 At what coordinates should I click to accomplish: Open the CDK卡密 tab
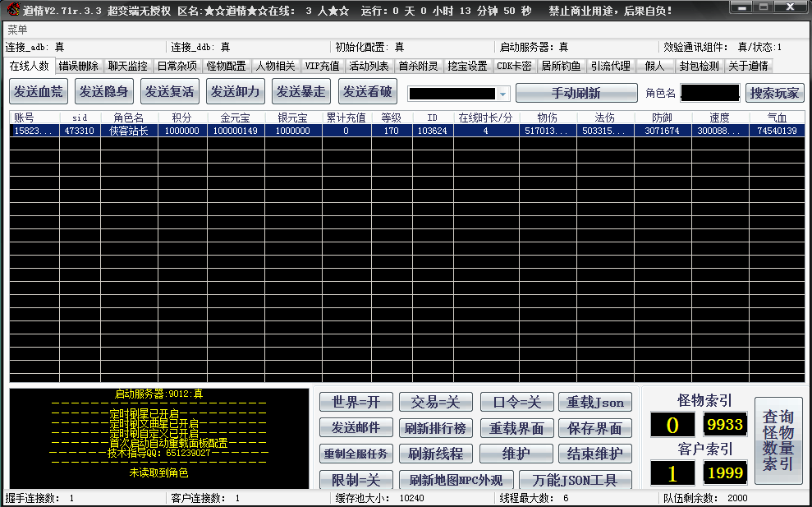[513, 66]
